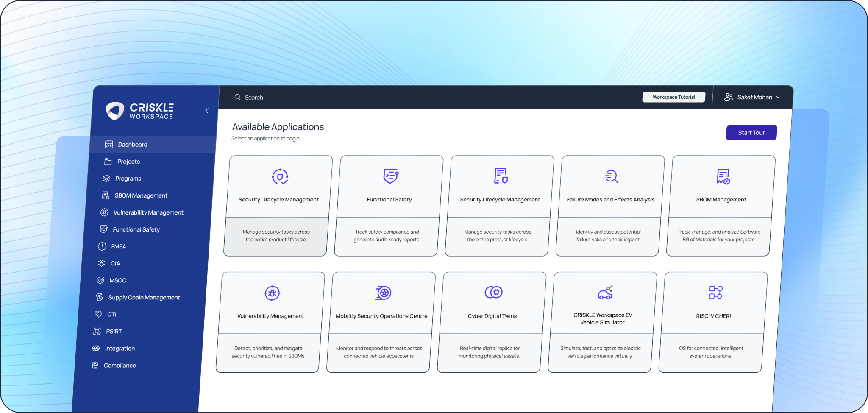
Task: Expand the user menu chevron in top bar
Action: (778, 97)
